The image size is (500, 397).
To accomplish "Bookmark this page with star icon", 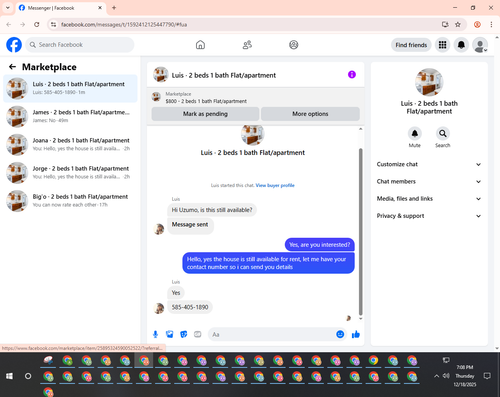I will [458, 24].
